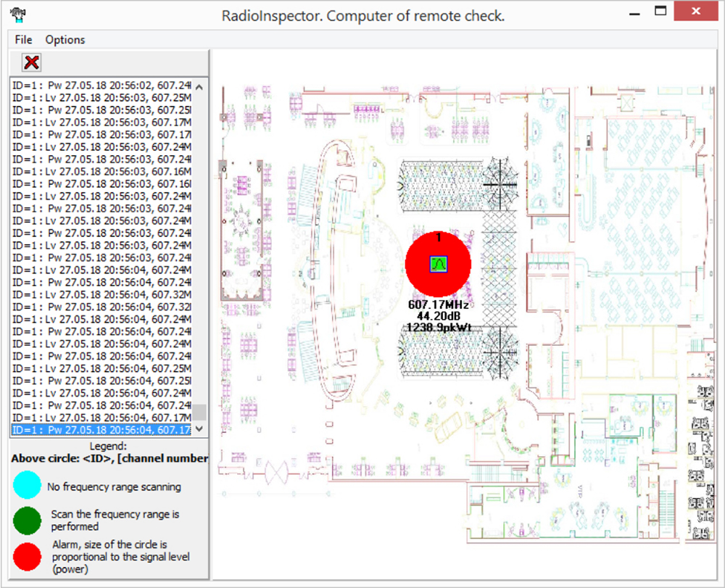Minimize the RadioInspector window

pyautogui.click(x=634, y=12)
